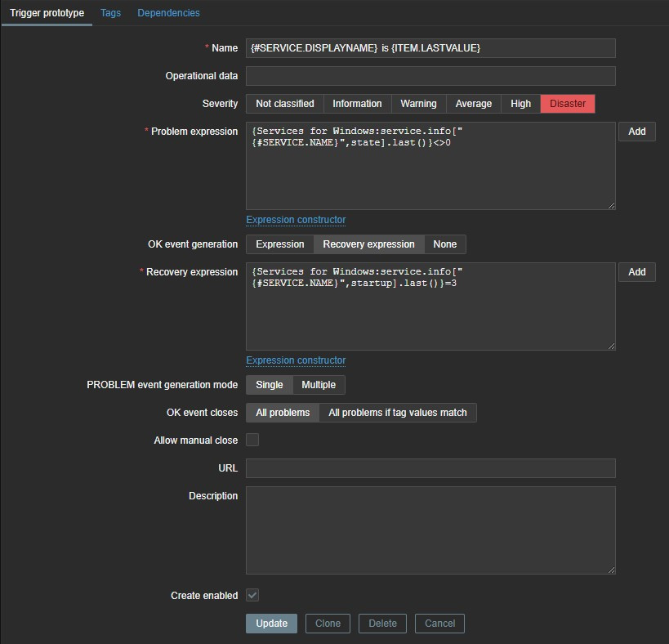
Task: Click Add next to Recovery expression
Action: (636, 272)
